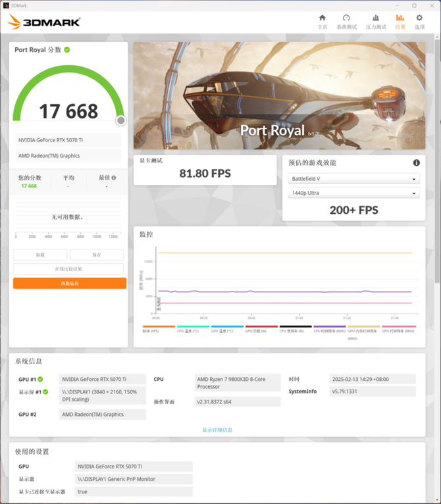Click the DISPLAY1 3840 × 2160 field

[x=102, y=395]
